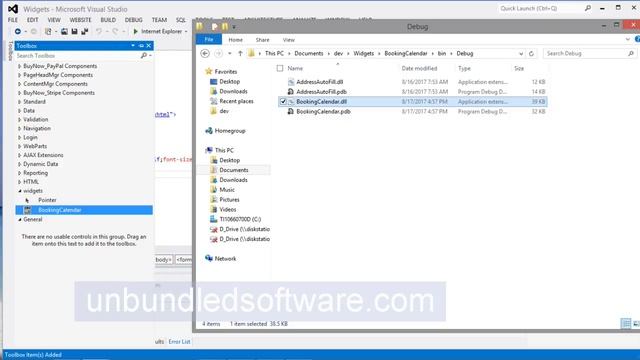This screenshot has height=360, width=640.
Task: Click the undo toolbar icon
Action: (x=99, y=31)
